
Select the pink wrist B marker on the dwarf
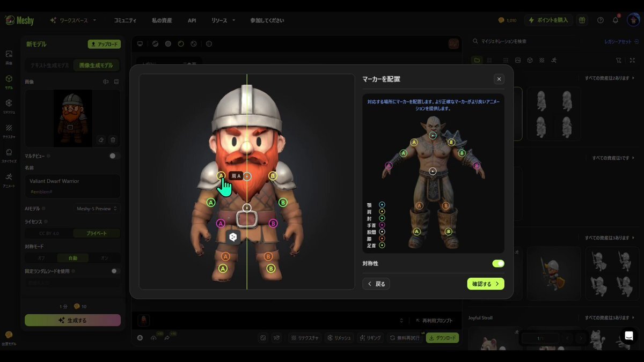(x=273, y=223)
